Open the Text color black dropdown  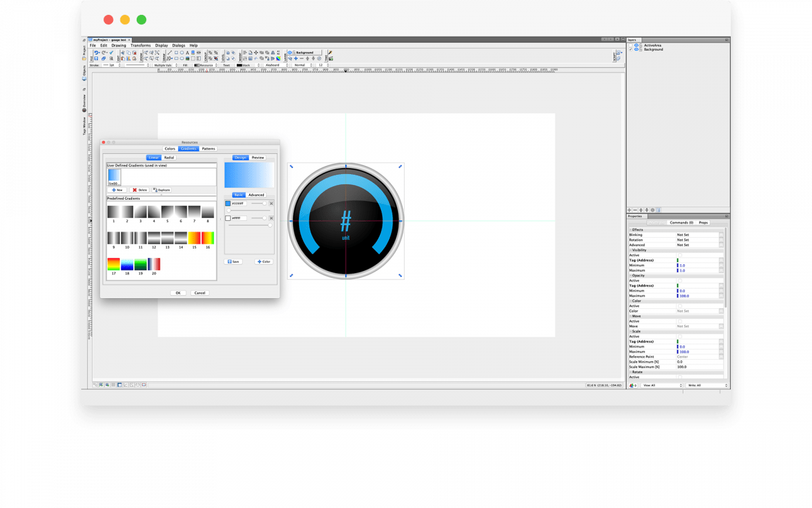(x=247, y=65)
